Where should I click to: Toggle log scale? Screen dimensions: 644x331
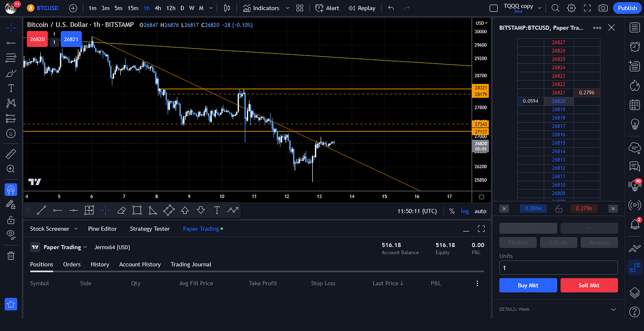coord(465,211)
